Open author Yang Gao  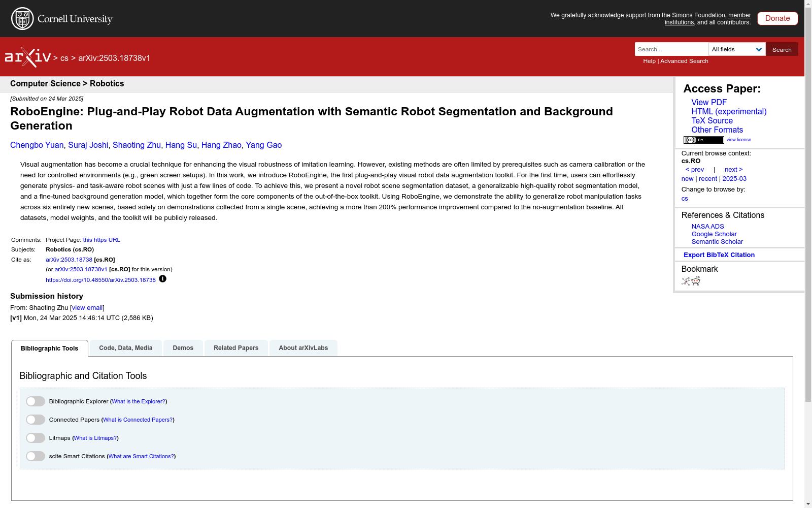(x=264, y=145)
